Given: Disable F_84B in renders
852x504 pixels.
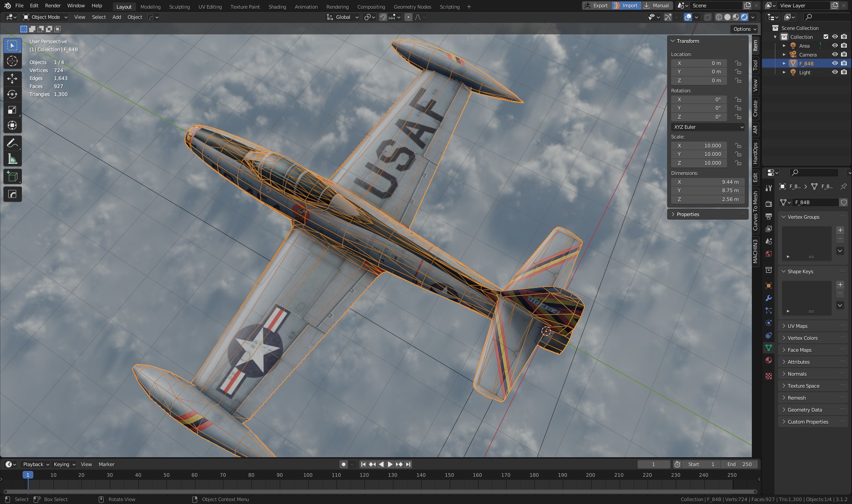Looking at the screenshot, I should tap(844, 63).
